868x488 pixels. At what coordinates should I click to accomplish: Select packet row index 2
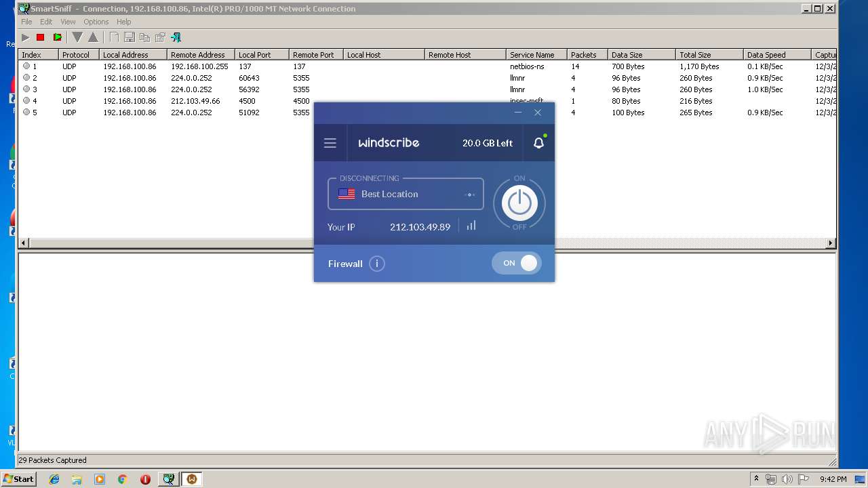point(427,78)
